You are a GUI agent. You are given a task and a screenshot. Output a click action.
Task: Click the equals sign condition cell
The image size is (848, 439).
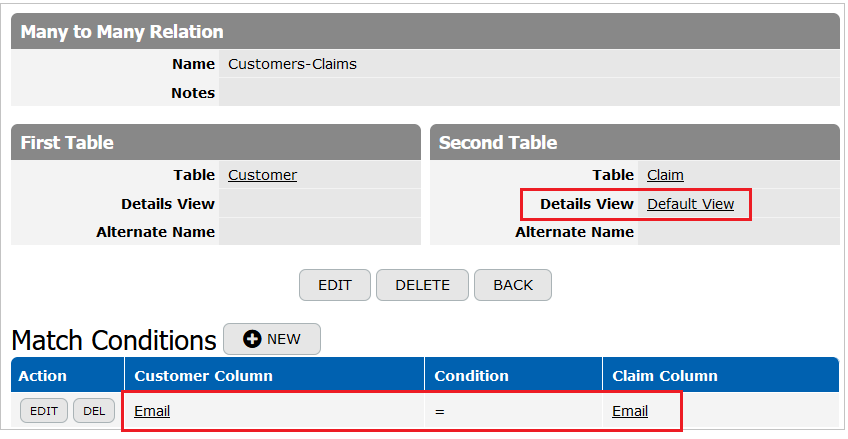pos(440,411)
